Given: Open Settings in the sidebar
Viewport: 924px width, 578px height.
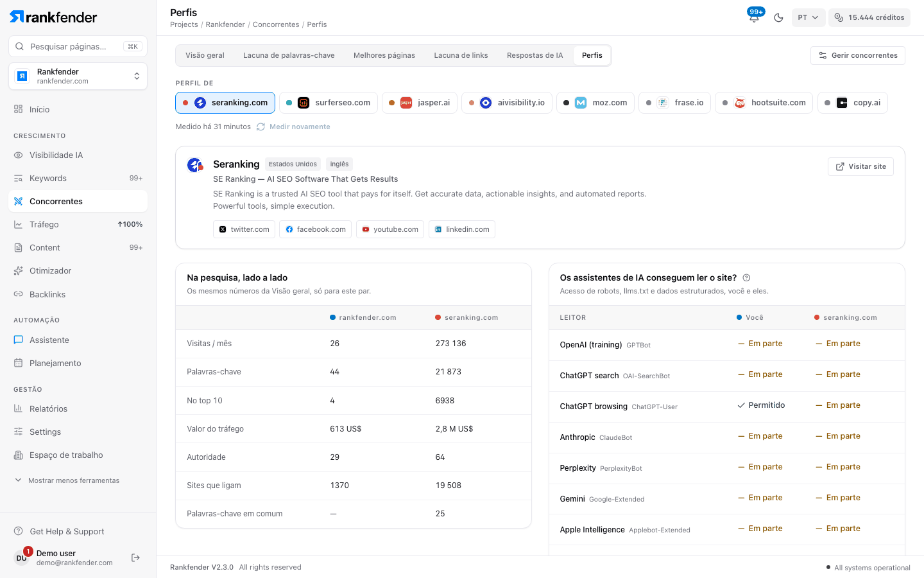Looking at the screenshot, I should tap(78, 432).
